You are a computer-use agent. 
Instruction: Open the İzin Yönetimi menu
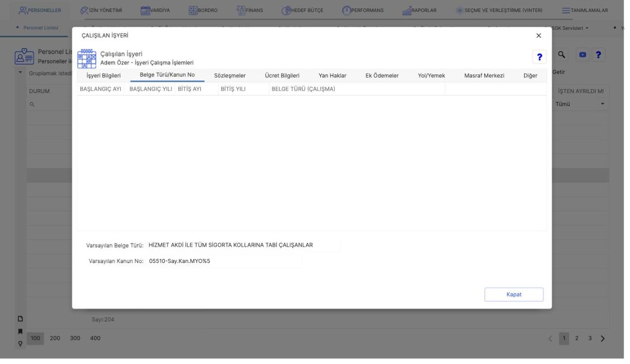tap(102, 10)
